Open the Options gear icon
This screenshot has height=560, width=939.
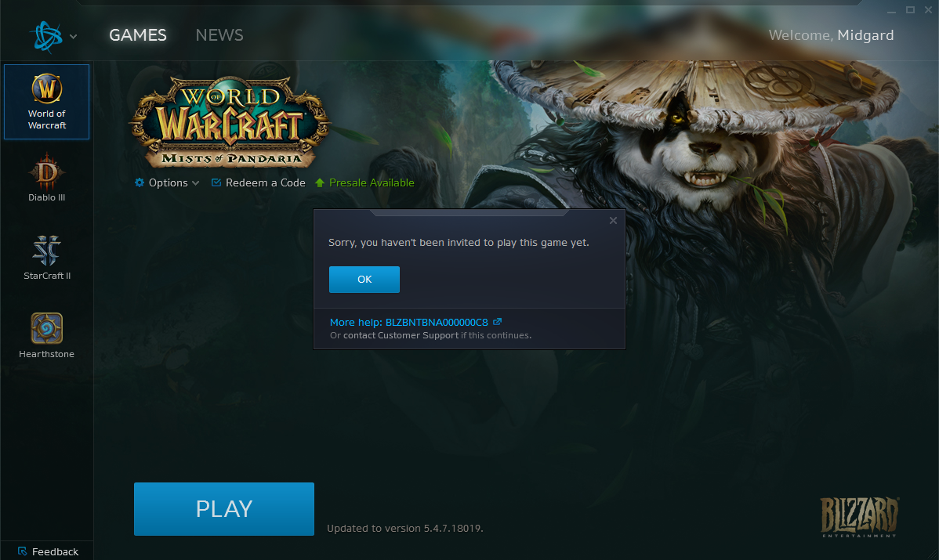140,182
